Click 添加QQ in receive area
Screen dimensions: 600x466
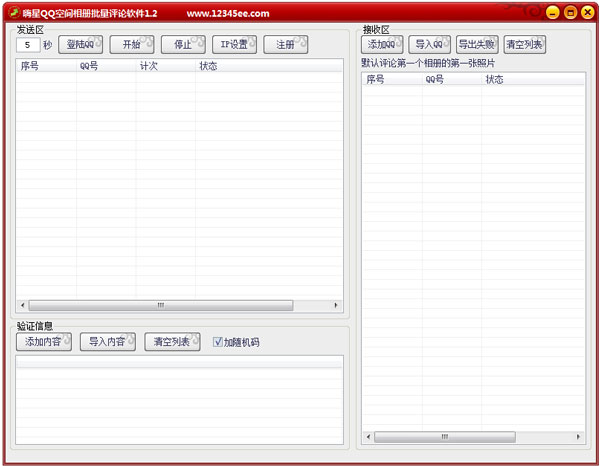pos(382,44)
